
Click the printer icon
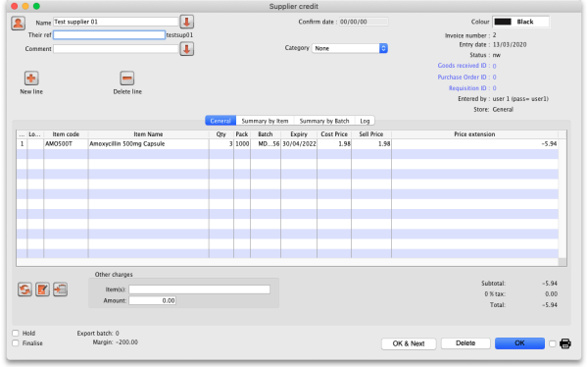coord(565,343)
